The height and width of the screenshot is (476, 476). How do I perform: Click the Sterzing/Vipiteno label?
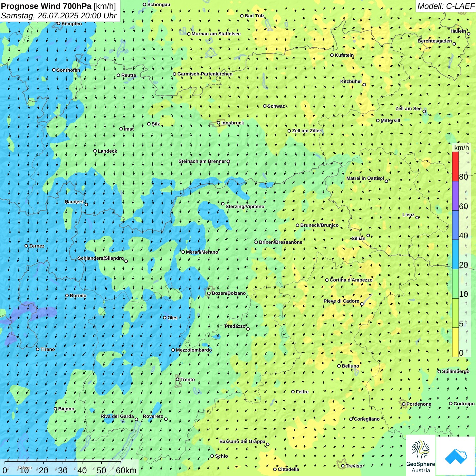tap(245, 206)
